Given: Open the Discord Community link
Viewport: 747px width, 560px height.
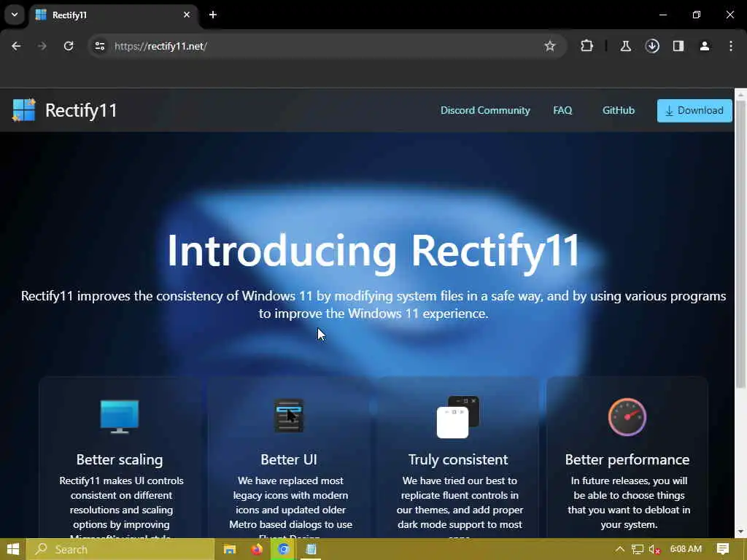Looking at the screenshot, I should 485,110.
